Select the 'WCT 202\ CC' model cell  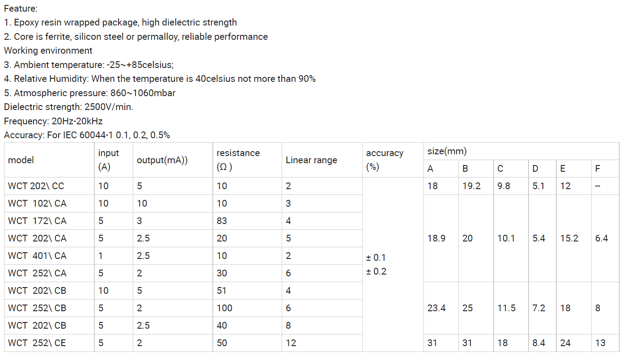click(x=49, y=186)
